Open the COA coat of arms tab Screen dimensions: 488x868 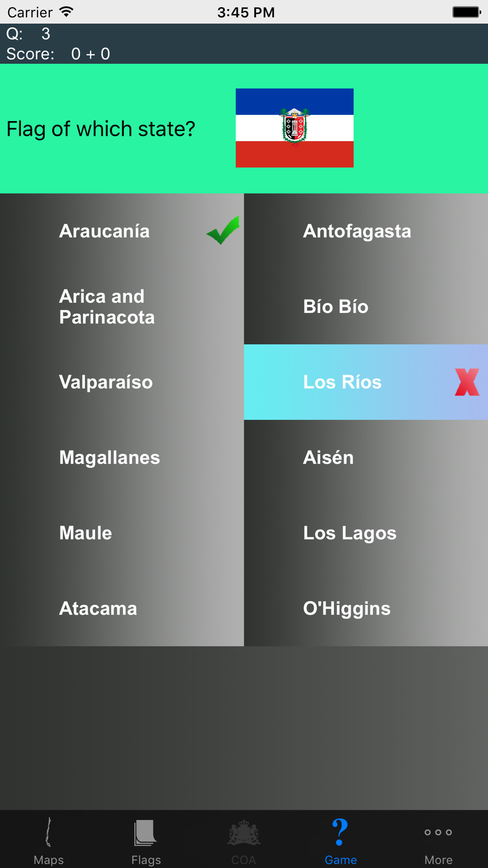[x=244, y=840]
